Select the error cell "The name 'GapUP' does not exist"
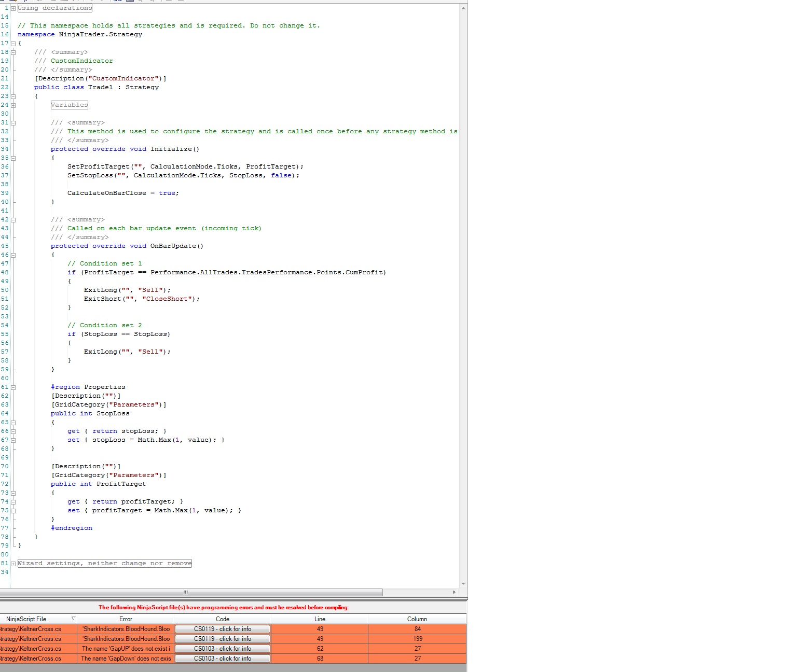This screenshot has width=797, height=672. (126, 649)
